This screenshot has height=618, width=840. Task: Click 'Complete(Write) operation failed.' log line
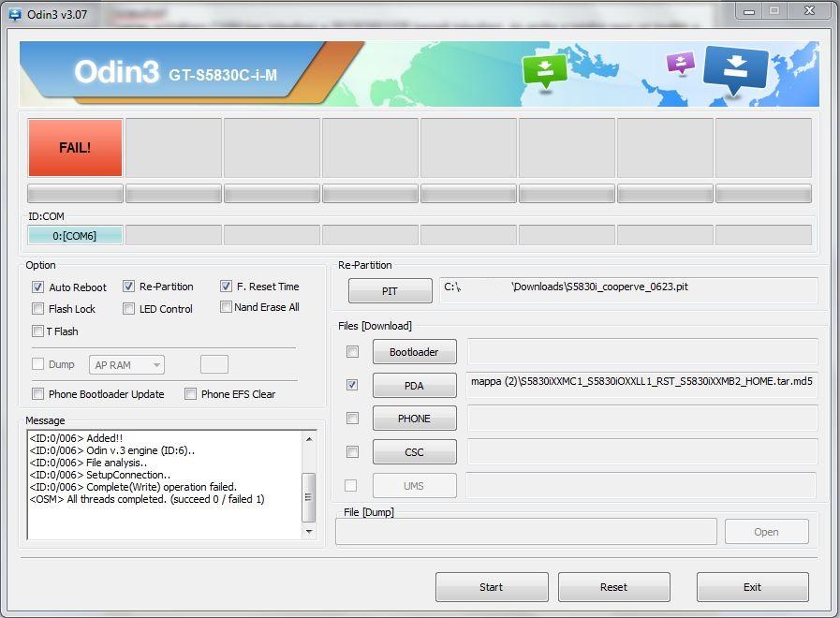[x=133, y=487]
